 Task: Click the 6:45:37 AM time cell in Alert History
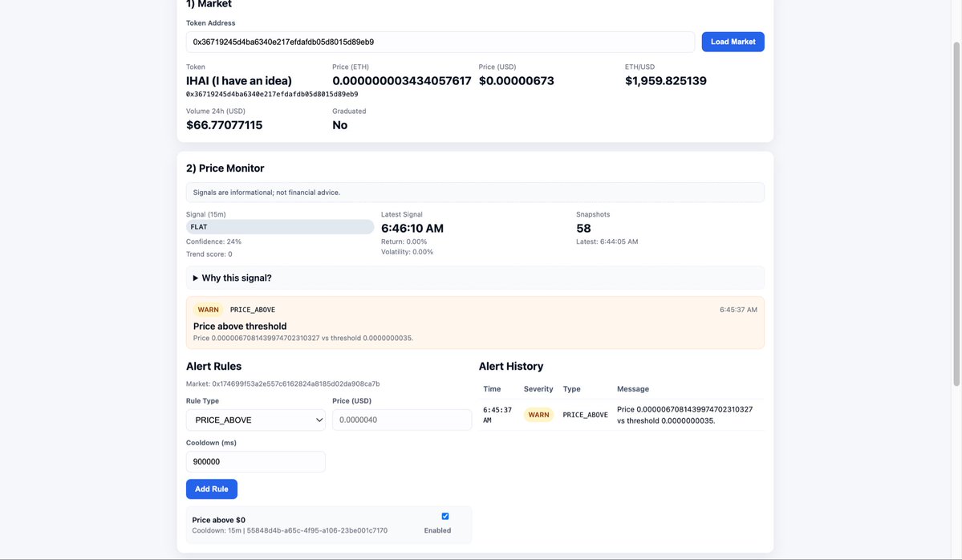497,416
